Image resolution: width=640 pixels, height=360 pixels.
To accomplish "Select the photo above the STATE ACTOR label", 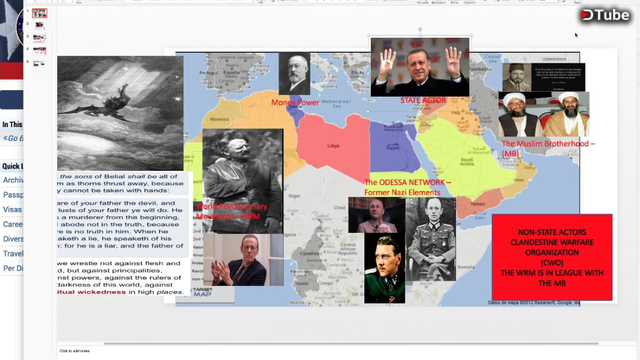I will coord(420,67).
